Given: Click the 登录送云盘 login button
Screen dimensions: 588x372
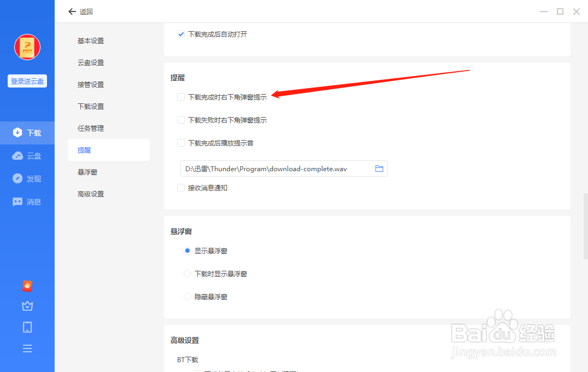Looking at the screenshot, I should tap(27, 80).
